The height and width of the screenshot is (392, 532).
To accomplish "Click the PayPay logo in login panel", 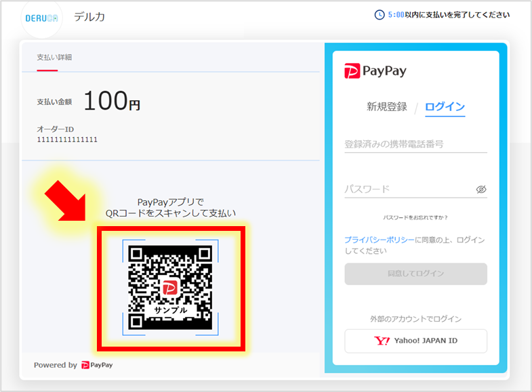I will click(x=375, y=71).
